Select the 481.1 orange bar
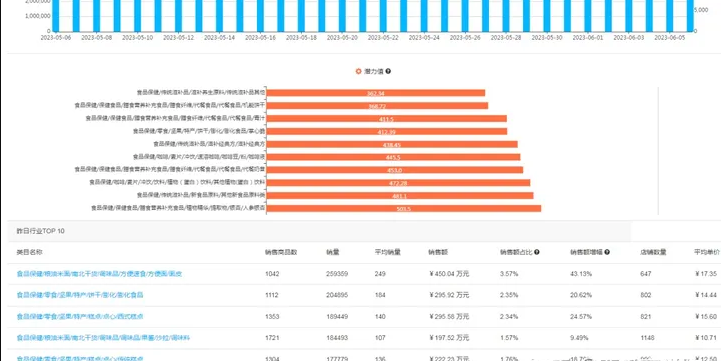This screenshot has height=361, width=721. (x=400, y=195)
